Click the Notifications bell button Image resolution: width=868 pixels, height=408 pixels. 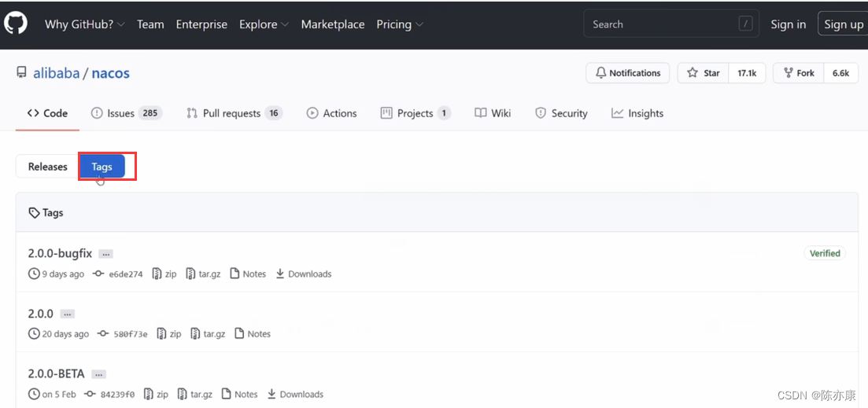(x=628, y=73)
